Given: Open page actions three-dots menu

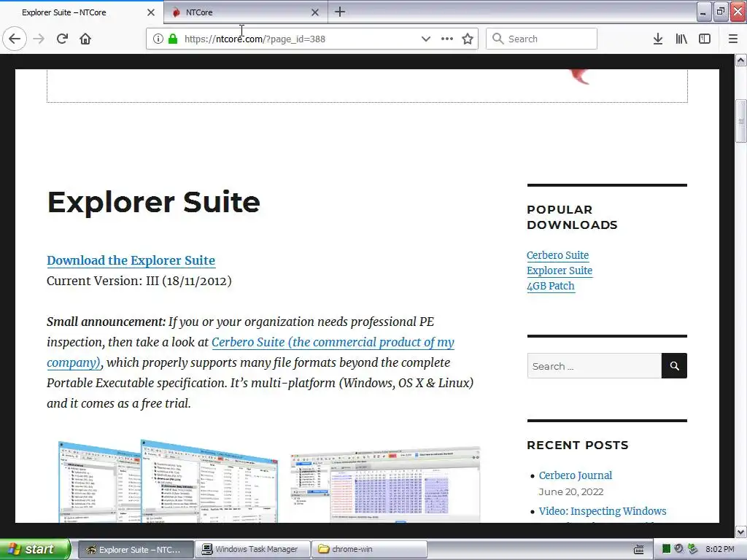Looking at the screenshot, I should [447, 39].
